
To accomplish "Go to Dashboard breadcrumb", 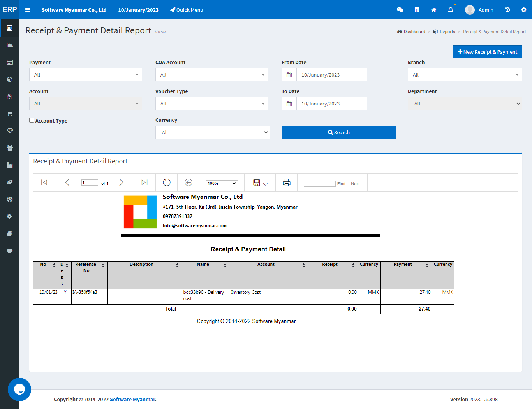I will (411, 32).
